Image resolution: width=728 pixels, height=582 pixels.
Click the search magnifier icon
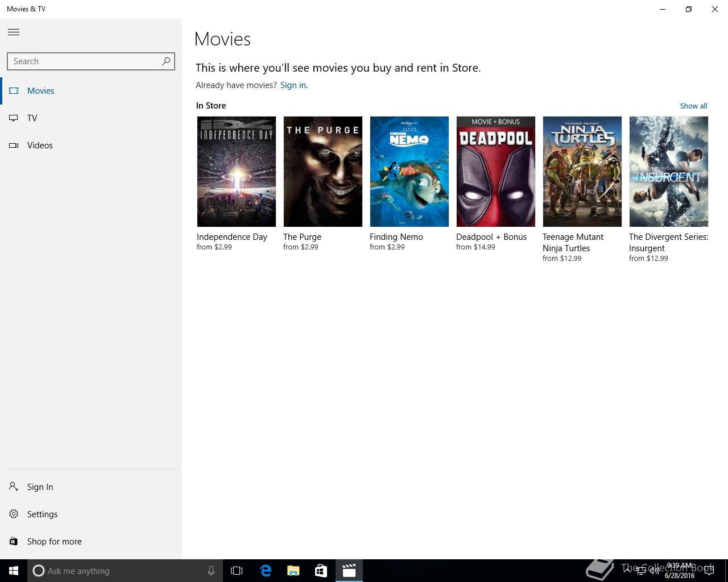pyautogui.click(x=166, y=61)
